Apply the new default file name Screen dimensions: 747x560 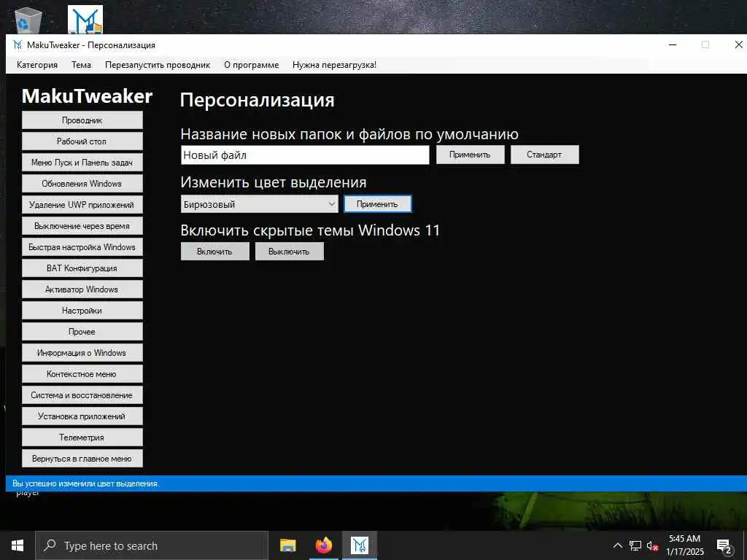point(471,155)
